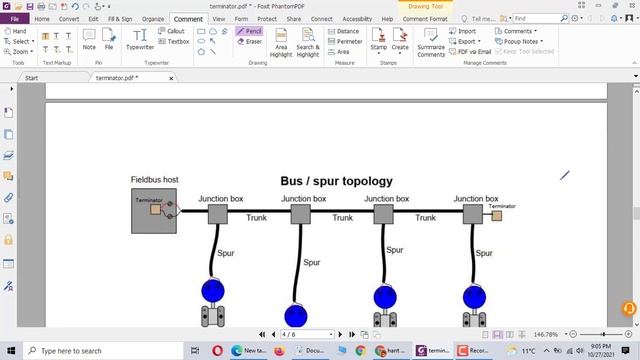Open the page number dropdown
This screenshot has width=640, height=360.
[x=331, y=334]
